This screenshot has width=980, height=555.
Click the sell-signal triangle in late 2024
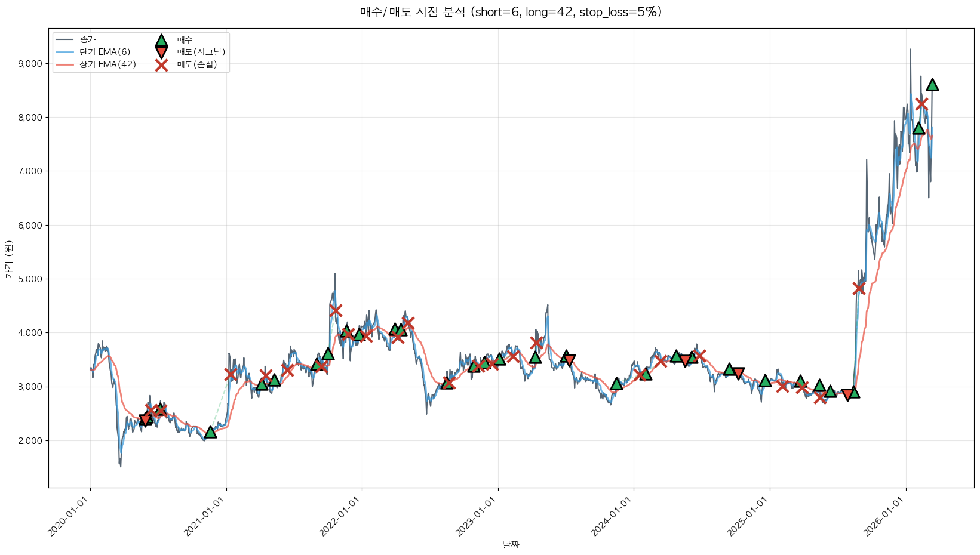pos(738,374)
